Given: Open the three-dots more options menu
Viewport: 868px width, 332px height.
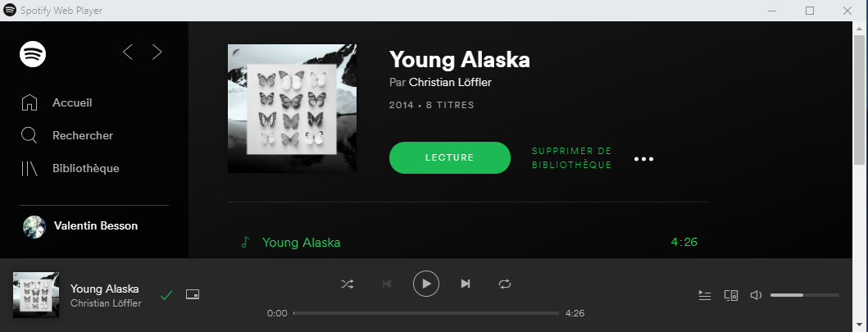Looking at the screenshot, I should coord(643,159).
